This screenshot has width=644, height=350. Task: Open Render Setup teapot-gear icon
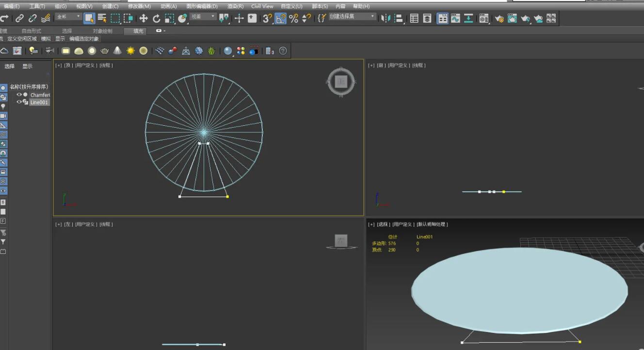[499, 18]
